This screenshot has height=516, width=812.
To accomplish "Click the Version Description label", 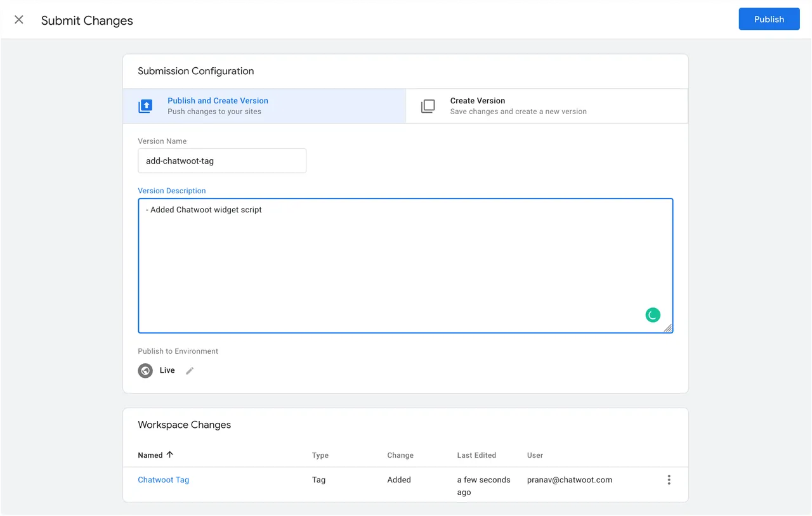I will click(172, 191).
